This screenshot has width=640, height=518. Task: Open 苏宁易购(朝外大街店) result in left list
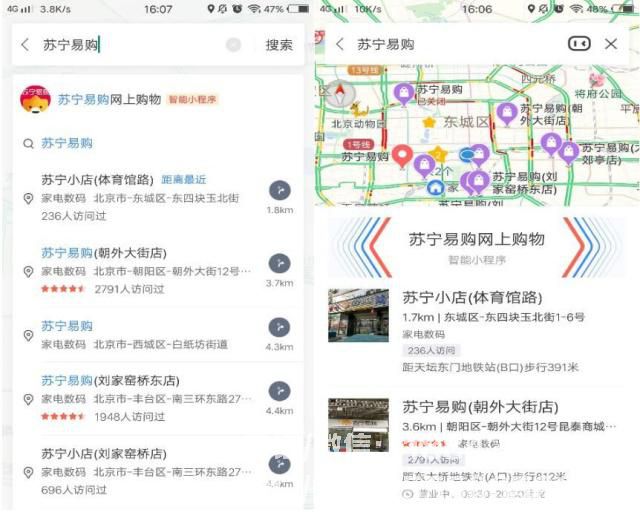point(158,270)
